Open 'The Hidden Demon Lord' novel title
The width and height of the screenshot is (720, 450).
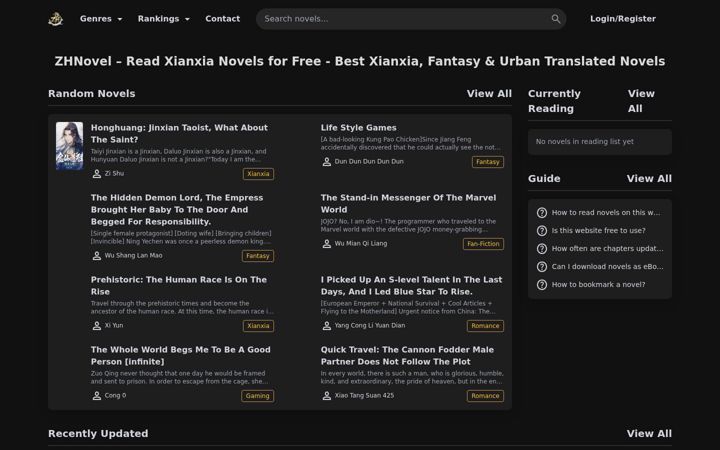(177, 209)
